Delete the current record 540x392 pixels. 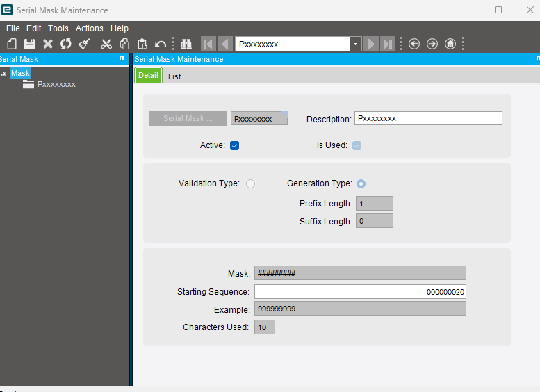pos(48,44)
